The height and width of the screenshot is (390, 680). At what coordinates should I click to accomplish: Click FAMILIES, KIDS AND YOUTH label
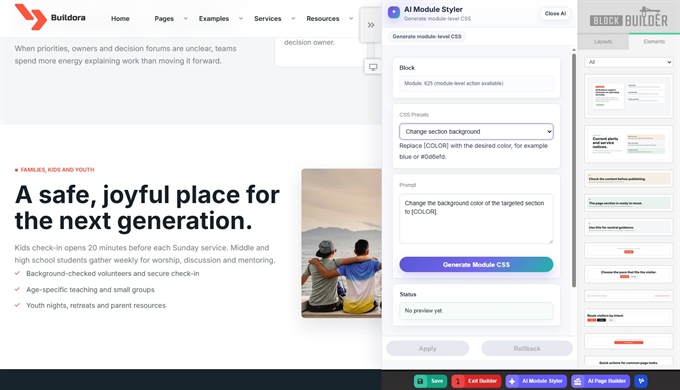click(57, 170)
